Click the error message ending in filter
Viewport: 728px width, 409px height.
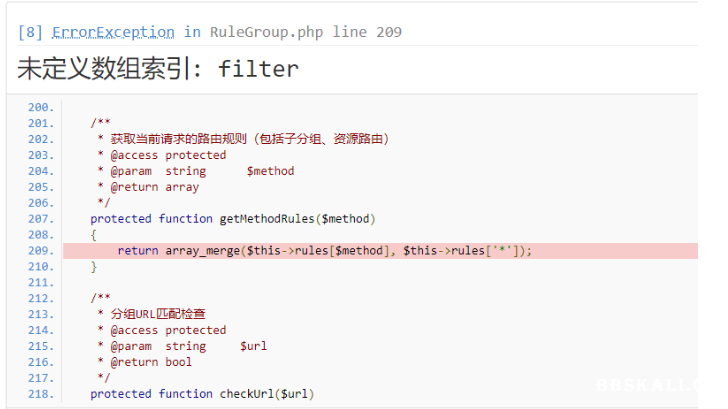point(158,69)
